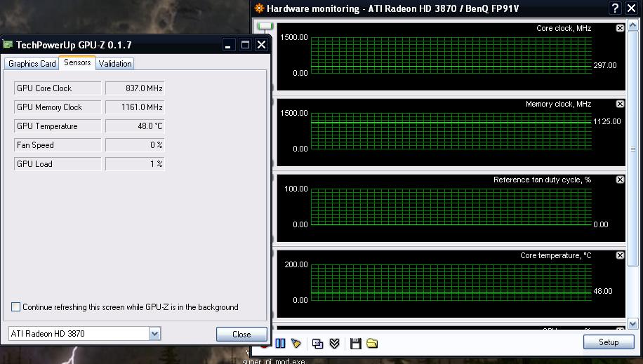
Task: Click the double-chevron-down icon in monitoring toolbar
Action: [x=335, y=344]
